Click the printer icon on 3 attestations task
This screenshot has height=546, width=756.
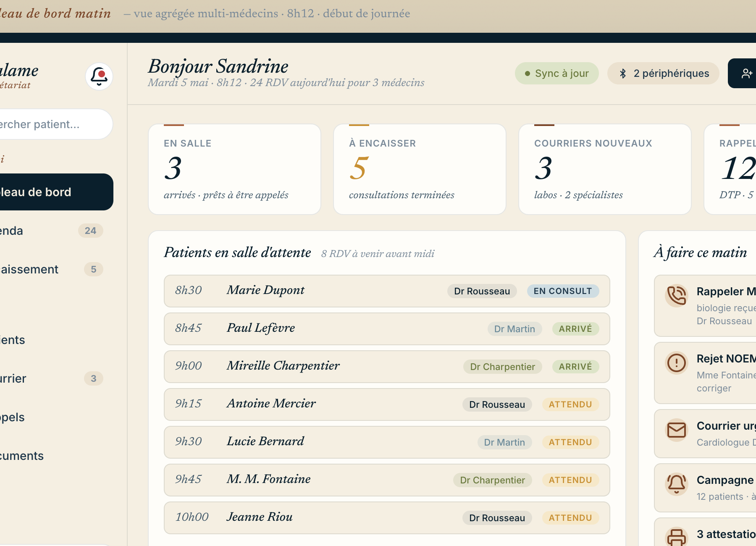point(677,538)
